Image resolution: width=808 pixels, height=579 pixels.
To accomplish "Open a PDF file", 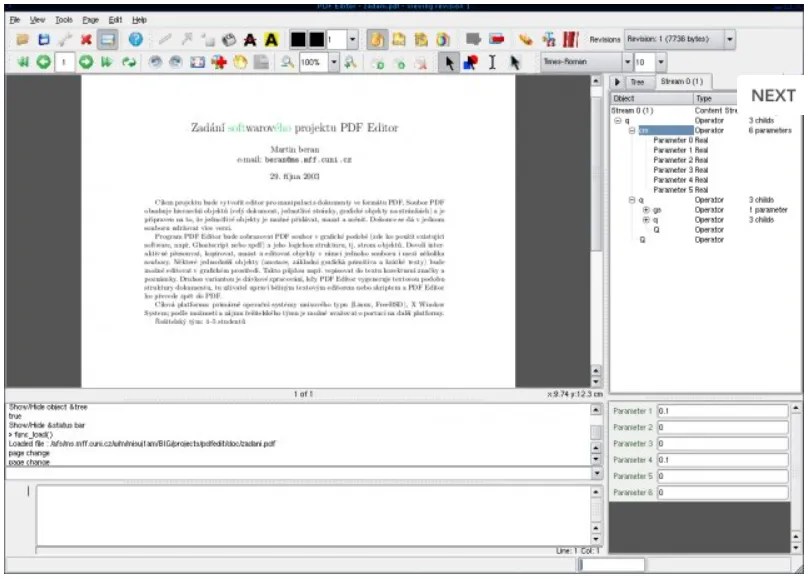I will pos(21,41).
